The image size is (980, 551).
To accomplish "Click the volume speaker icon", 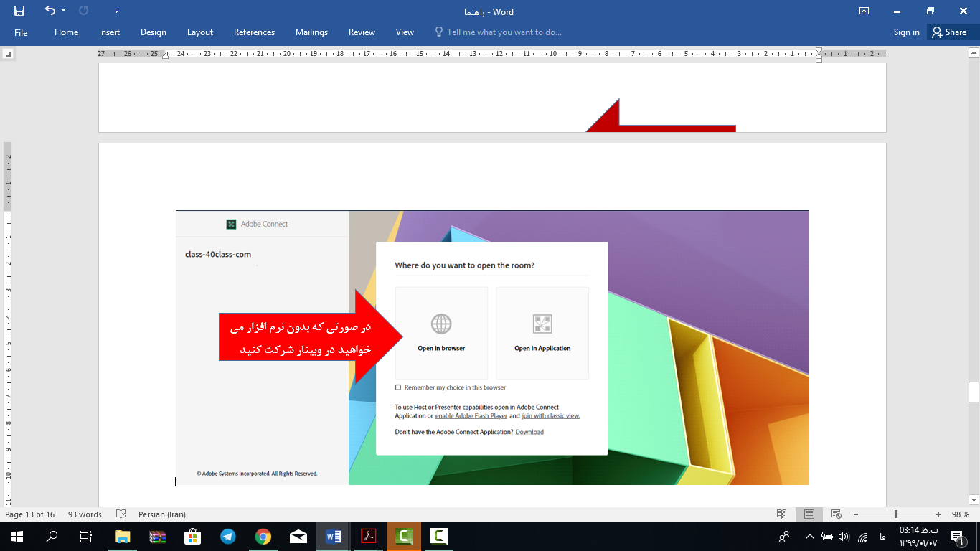I will tap(844, 537).
